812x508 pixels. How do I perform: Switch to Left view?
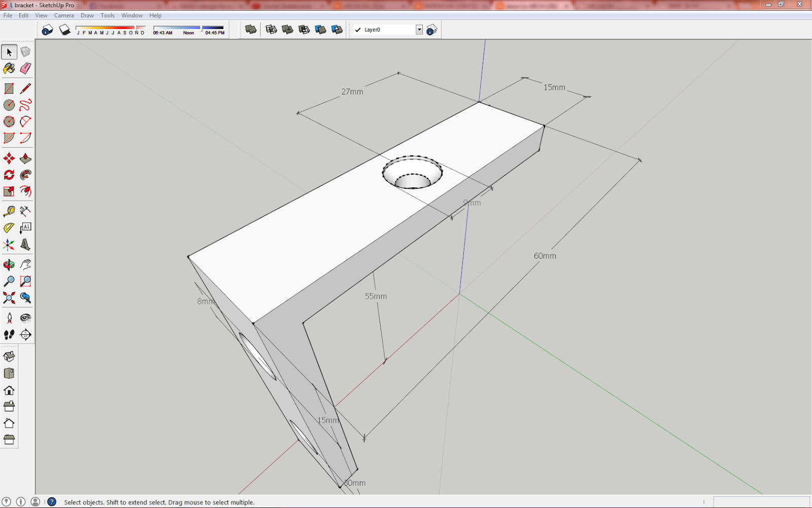click(9, 439)
